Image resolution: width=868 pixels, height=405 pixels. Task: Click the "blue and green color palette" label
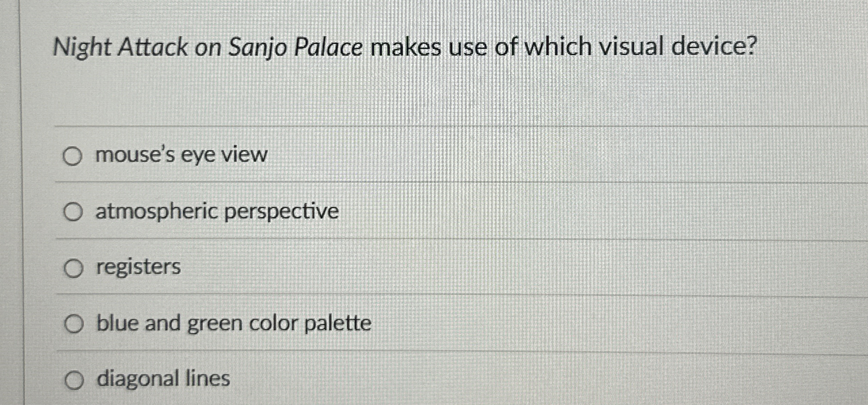[x=234, y=323]
